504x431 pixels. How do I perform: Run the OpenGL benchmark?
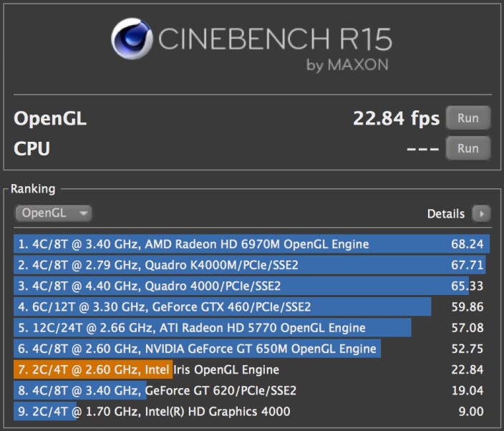coord(467,117)
